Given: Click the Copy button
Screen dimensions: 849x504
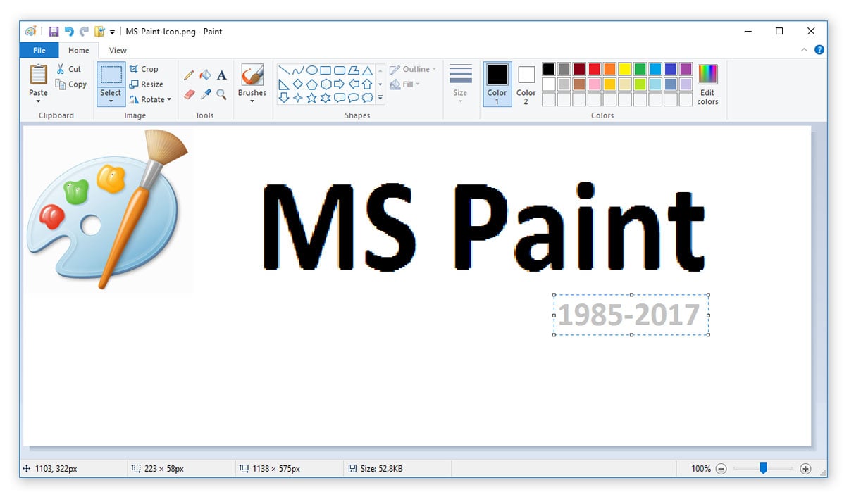Looking at the screenshot, I should click(71, 84).
